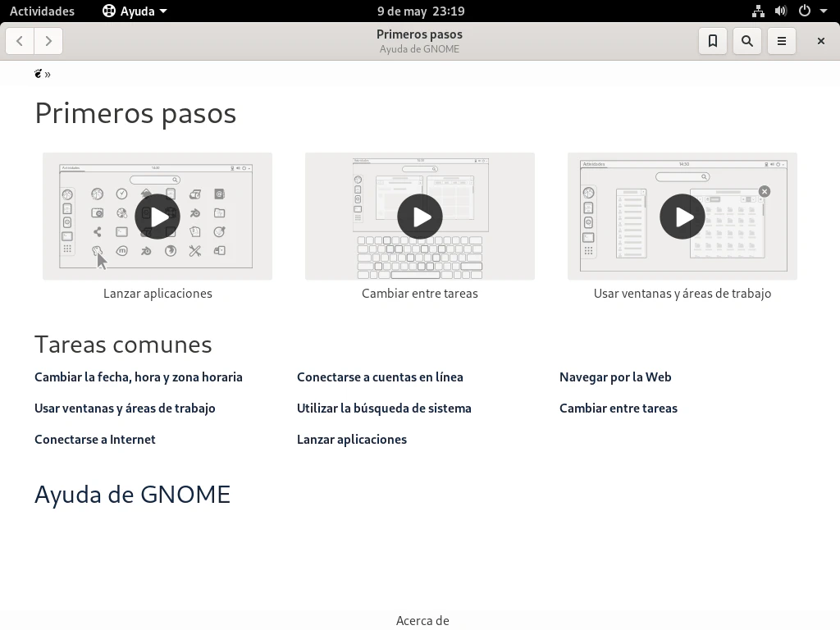Screen dimensions: 840x630
Task: Open the date and time clock menu
Action: tap(421, 11)
